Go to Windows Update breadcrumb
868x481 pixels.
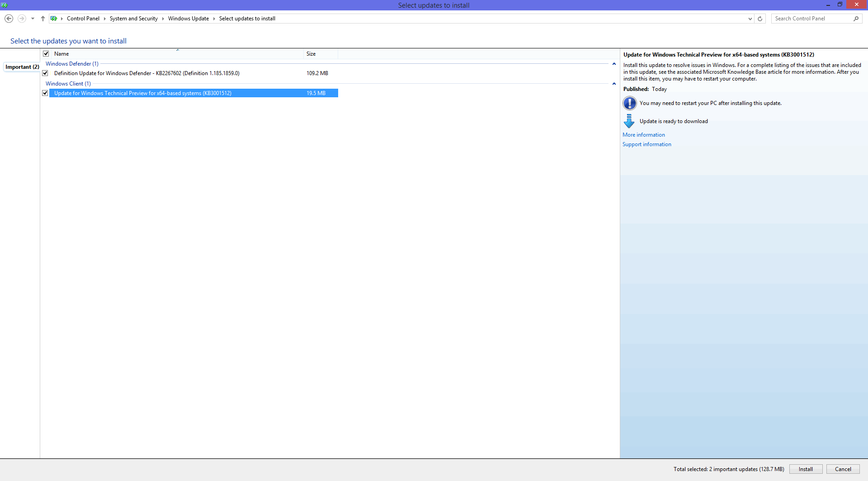tap(189, 19)
